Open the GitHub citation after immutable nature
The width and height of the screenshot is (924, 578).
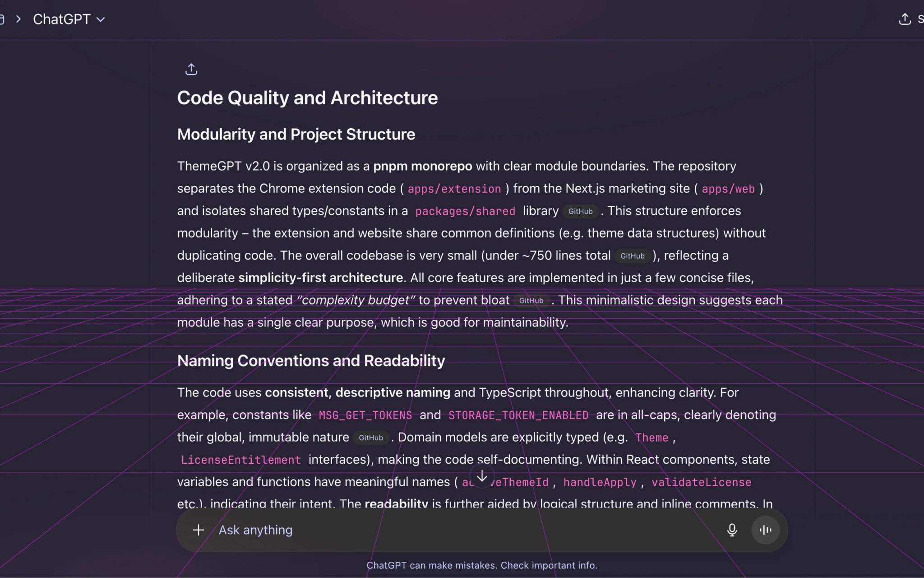(371, 438)
